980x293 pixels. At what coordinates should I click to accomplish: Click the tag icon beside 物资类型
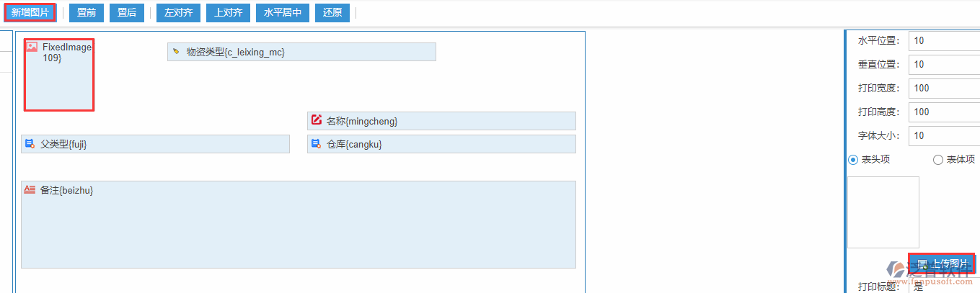176,52
